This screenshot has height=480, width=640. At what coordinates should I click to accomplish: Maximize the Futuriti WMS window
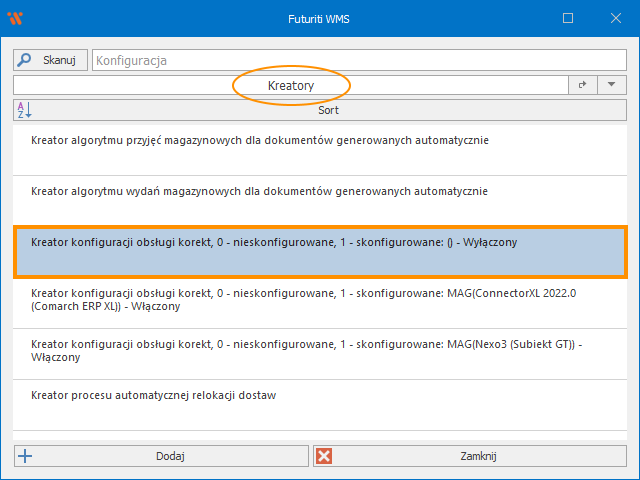(568, 18)
